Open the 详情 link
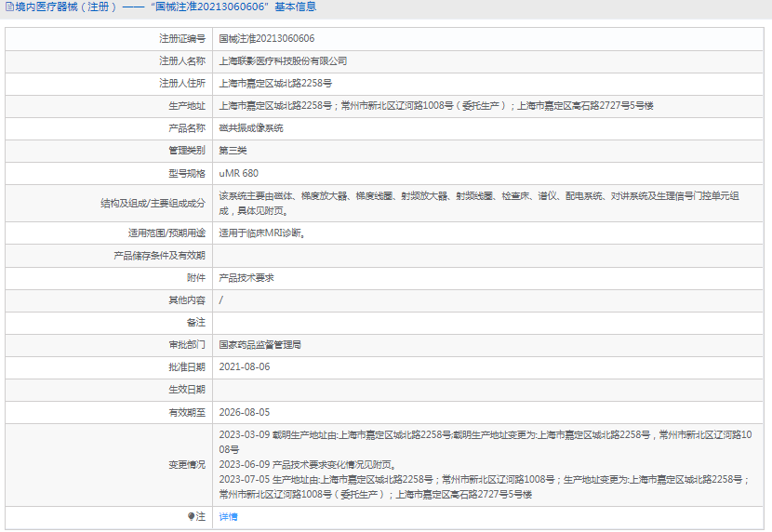Screen dimensions: 772x532 228,516
